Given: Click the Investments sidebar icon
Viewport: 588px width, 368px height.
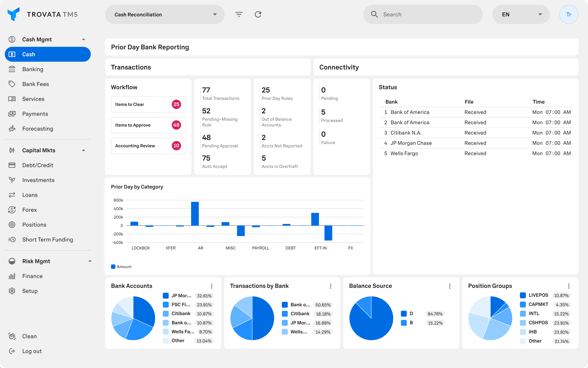Looking at the screenshot, I should (12, 180).
